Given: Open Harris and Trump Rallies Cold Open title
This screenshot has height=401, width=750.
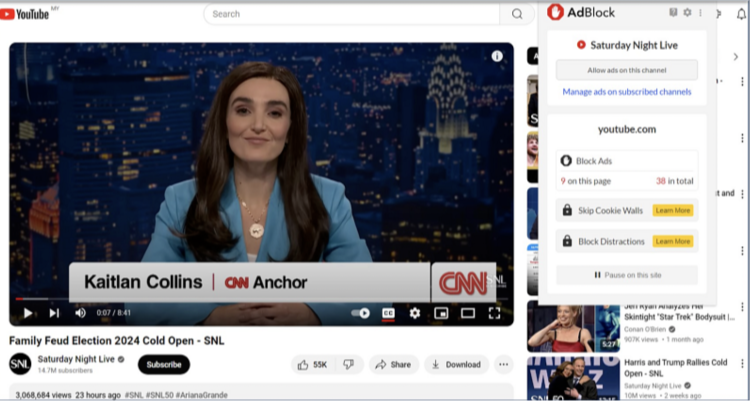Looking at the screenshot, I should coord(675,367).
